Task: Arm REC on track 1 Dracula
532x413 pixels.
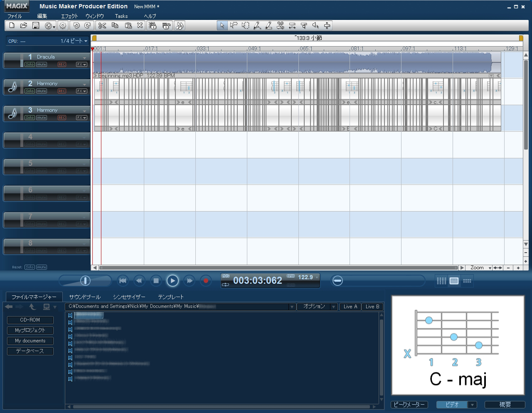Action: (62, 64)
